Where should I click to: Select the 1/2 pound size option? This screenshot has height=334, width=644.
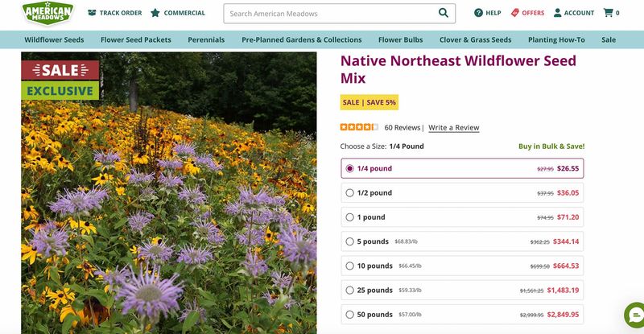pyautogui.click(x=462, y=192)
